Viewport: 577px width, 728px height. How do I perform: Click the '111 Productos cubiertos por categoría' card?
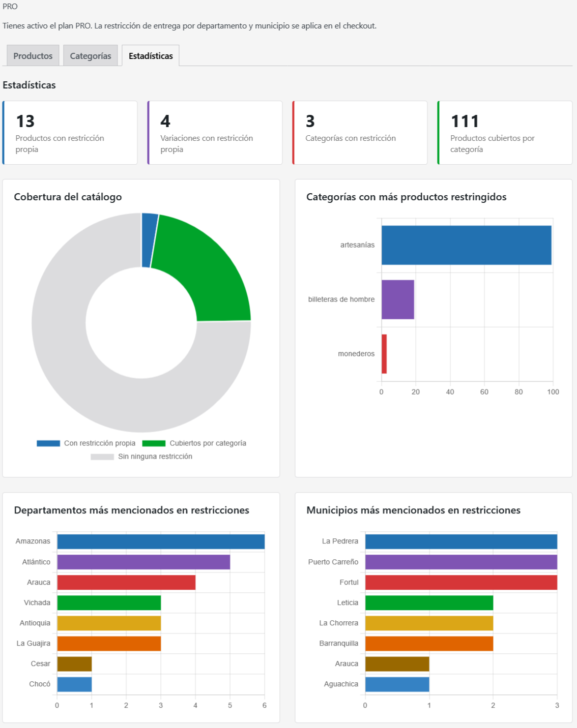click(505, 133)
